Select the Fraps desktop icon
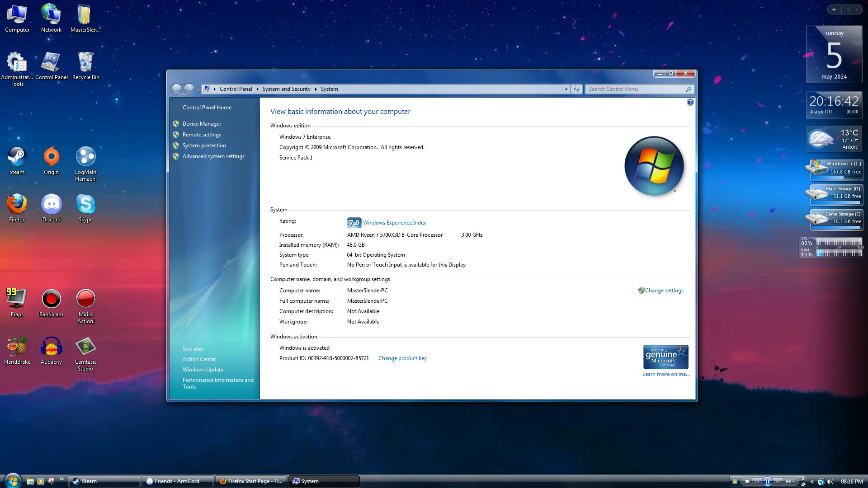The height and width of the screenshot is (488, 868). pos(17,303)
